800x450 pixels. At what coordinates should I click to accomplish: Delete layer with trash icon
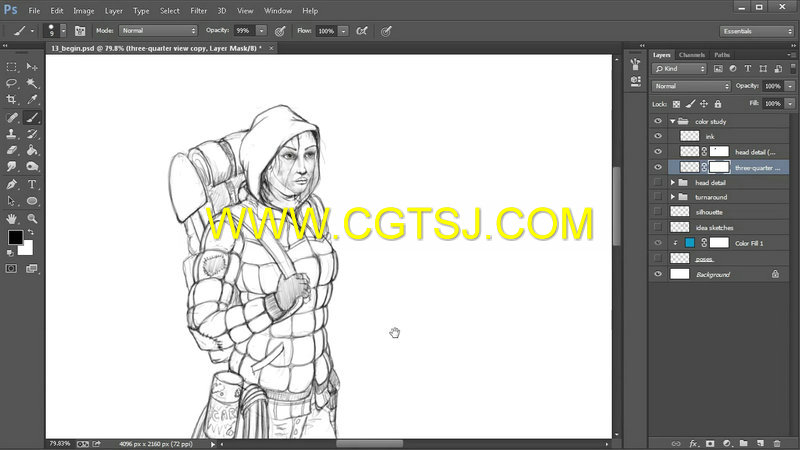click(777, 443)
